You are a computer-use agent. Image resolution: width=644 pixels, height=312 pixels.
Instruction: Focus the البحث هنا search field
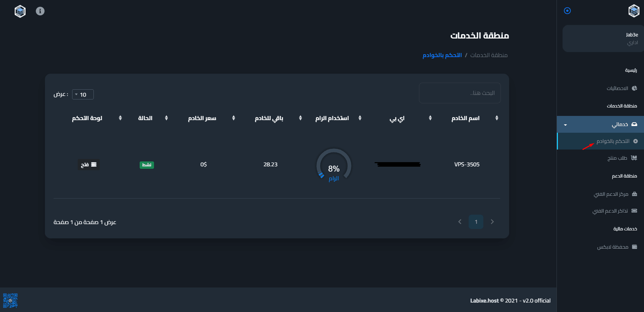pos(460,93)
